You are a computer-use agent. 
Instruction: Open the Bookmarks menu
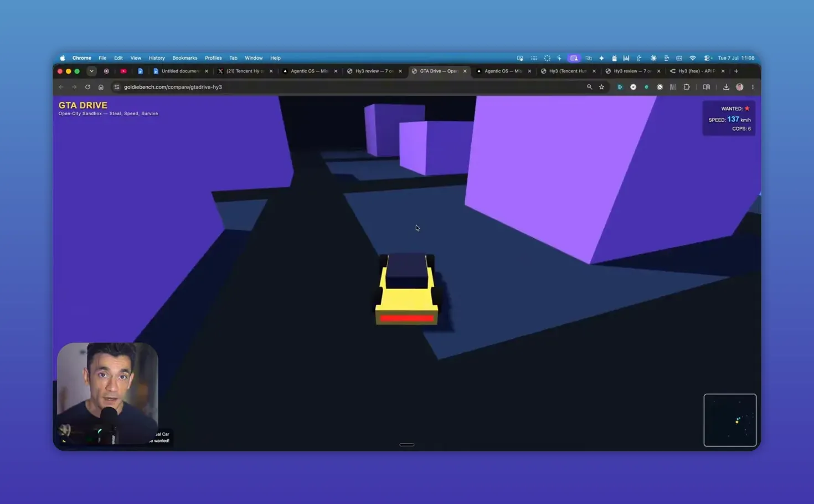(x=184, y=58)
